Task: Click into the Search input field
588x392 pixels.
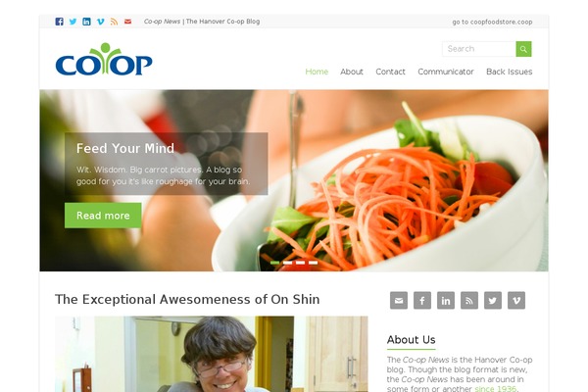Action: pyautogui.click(x=479, y=49)
